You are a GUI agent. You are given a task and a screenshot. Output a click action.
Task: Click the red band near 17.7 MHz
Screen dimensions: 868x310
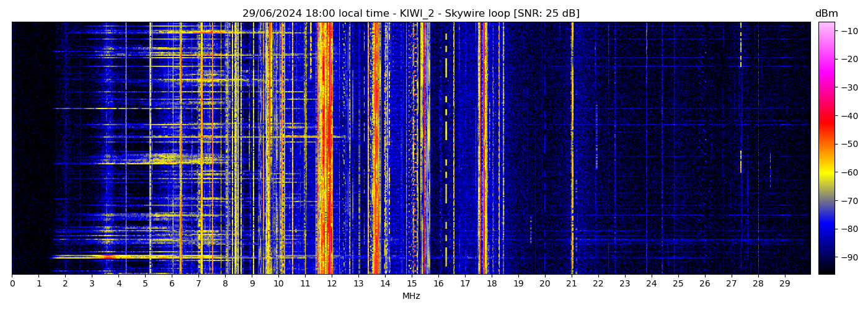(484, 149)
